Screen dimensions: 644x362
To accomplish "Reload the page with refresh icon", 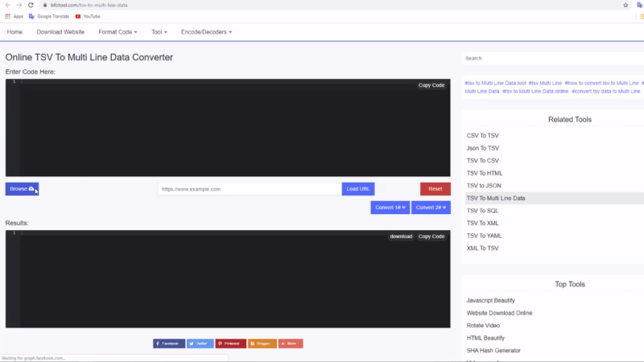I will click(x=31, y=5).
